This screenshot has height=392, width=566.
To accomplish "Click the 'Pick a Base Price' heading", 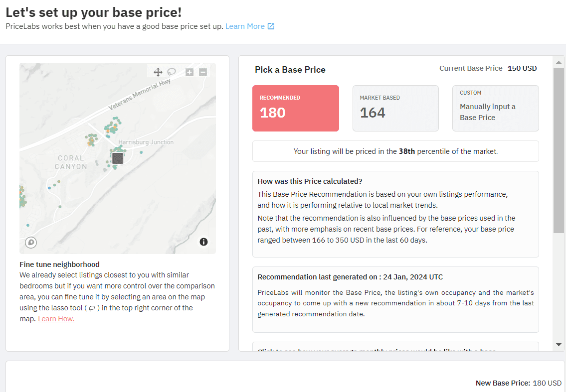I will [x=290, y=70].
